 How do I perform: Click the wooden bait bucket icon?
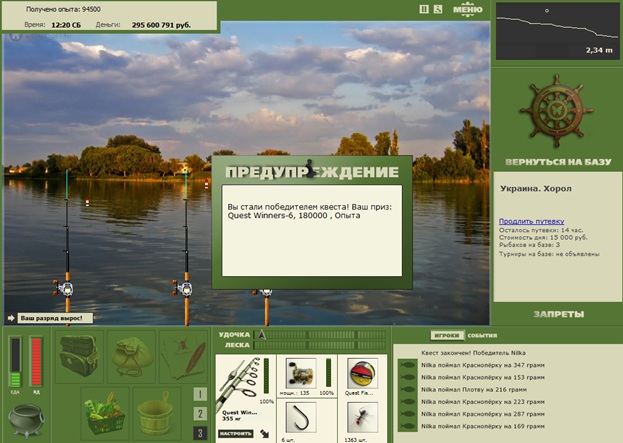point(157,413)
